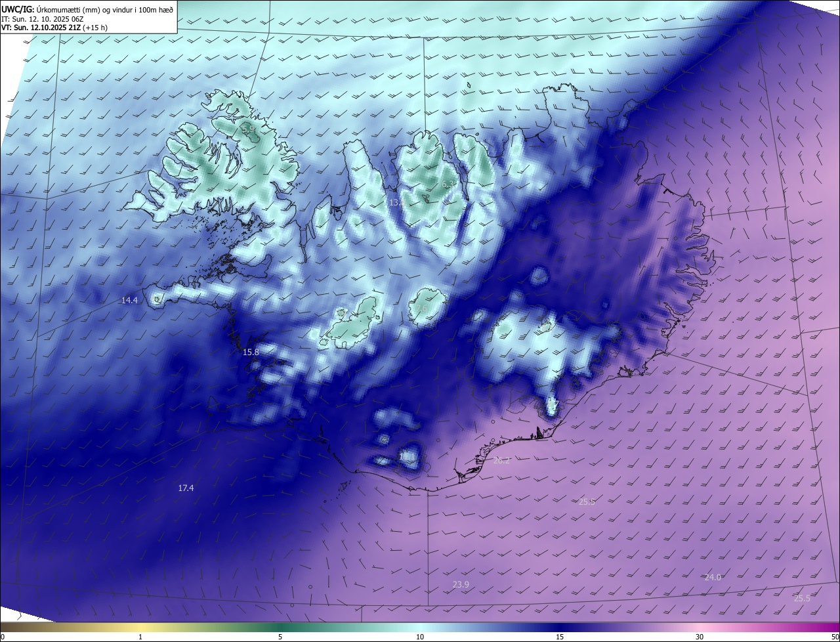
Task: Click the precipitation color scale gradient bar
Action: (420, 627)
